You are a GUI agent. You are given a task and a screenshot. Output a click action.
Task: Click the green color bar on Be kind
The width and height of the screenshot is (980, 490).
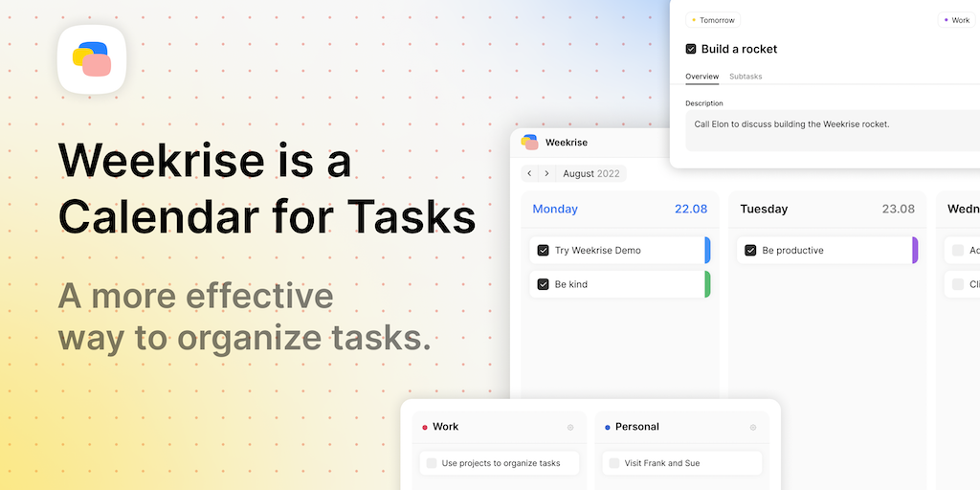(x=707, y=283)
